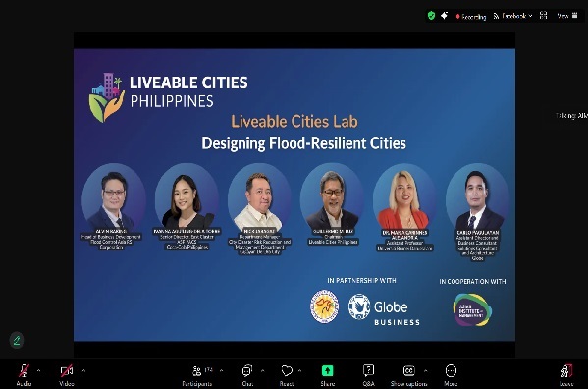Expand caption options arrow beside Show captions
This screenshot has height=389, width=588.
[426, 371]
